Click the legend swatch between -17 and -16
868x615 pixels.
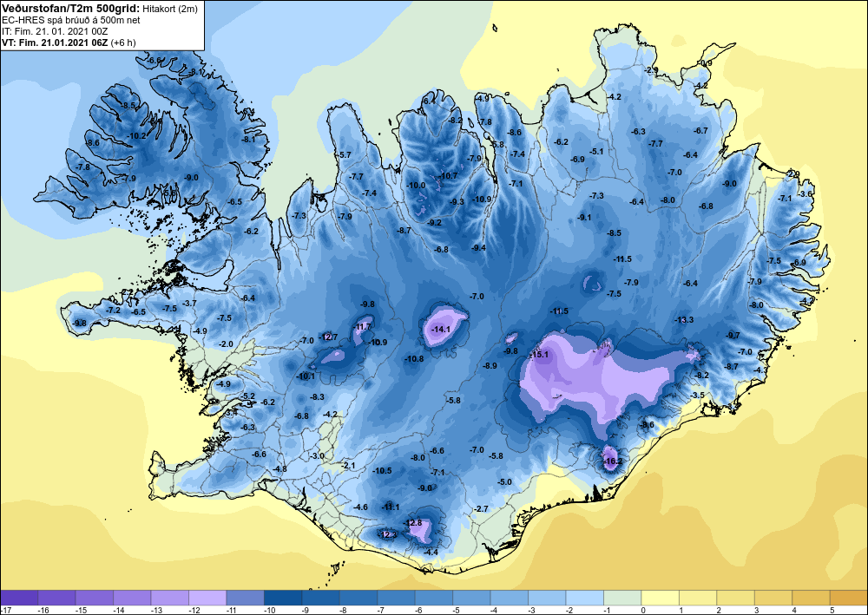pos(19,598)
